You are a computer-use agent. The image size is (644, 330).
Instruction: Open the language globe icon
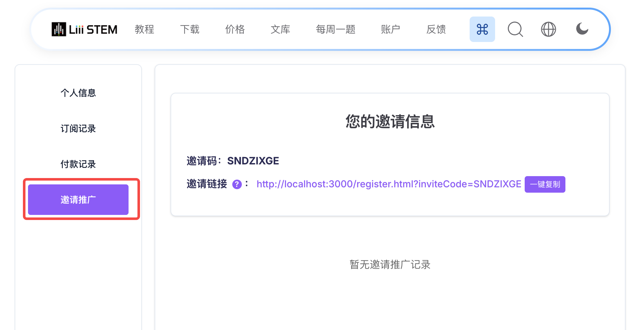click(548, 29)
